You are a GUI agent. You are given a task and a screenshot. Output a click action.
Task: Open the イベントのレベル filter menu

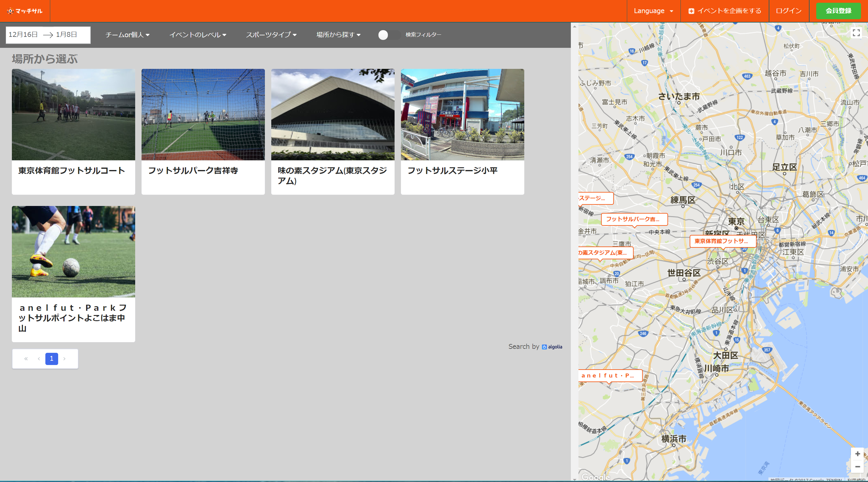coord(198,35)
